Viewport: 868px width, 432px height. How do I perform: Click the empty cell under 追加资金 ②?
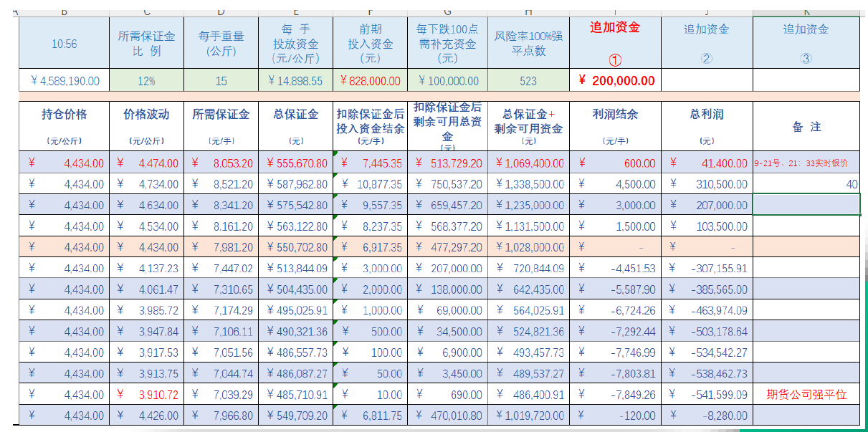point(706,80)
